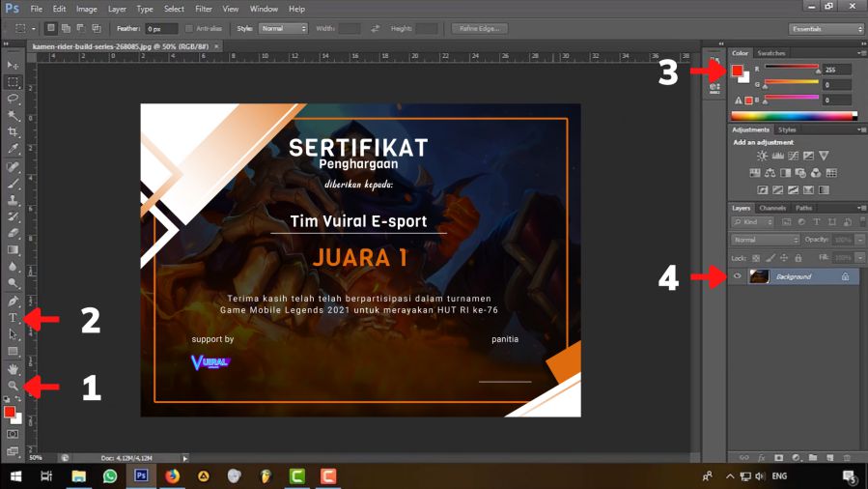Select the Rectangular Marquee tool
Viewport: 868px width, 489px height.
tap(13, 82)
